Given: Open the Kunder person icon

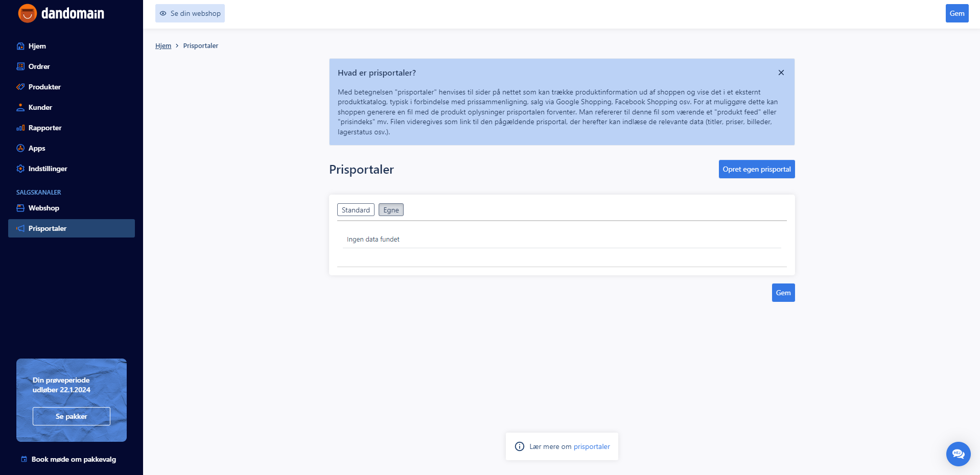Looking at the screenshot, I should tap(20, 107).
